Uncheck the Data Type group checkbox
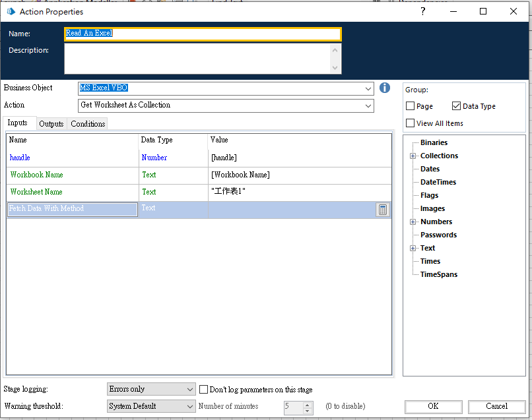The width and height of the screenshot is (532, 420). click(x=456, y=106)
